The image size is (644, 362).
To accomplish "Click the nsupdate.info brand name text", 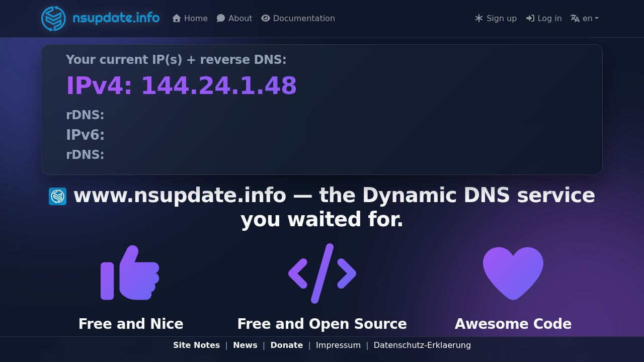I will (x=116, y=19).
